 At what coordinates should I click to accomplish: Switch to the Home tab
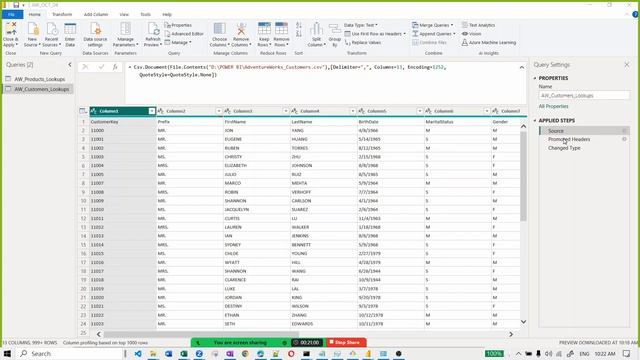click(x=35, y=14)
